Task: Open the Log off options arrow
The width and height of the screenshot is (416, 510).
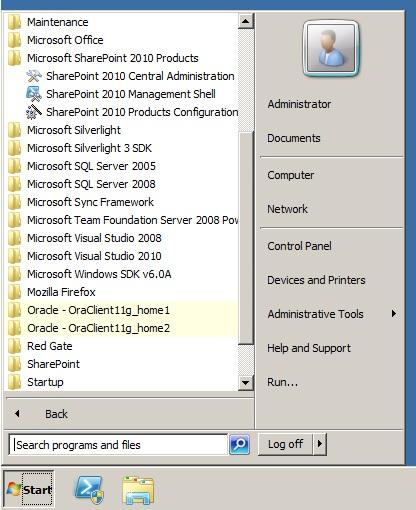Action: (320, 444)
